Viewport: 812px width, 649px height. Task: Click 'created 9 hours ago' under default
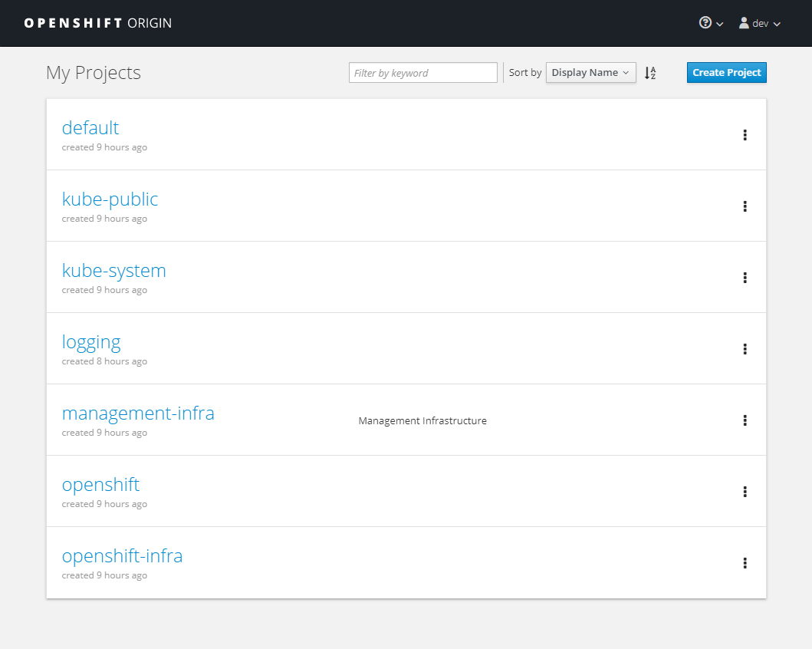104,147
